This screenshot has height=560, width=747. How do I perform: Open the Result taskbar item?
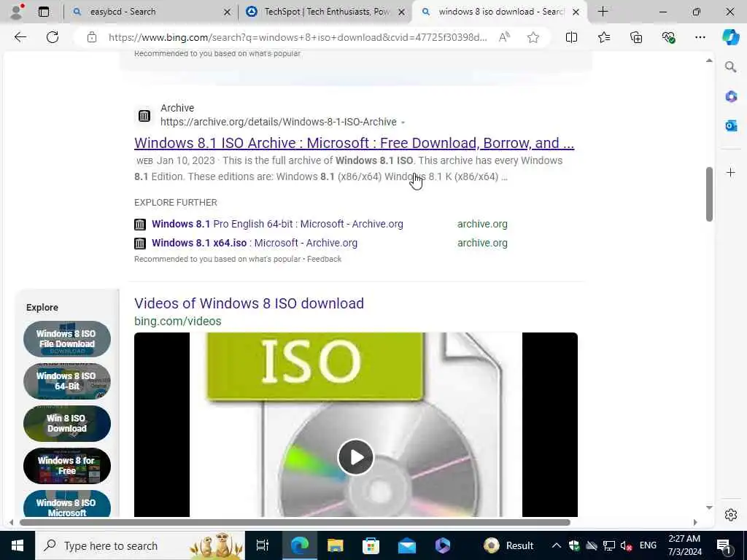tap(508, 545)
